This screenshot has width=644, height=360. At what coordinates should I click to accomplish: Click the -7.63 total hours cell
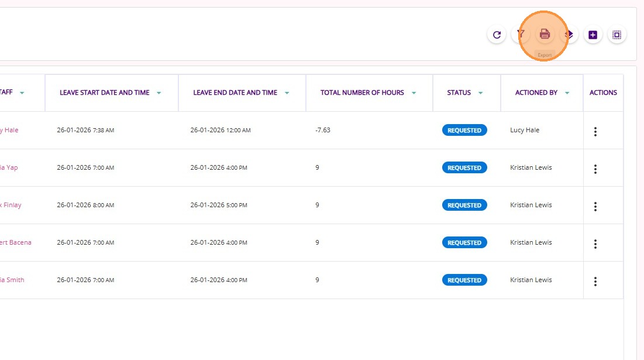(x=323, y=130)
